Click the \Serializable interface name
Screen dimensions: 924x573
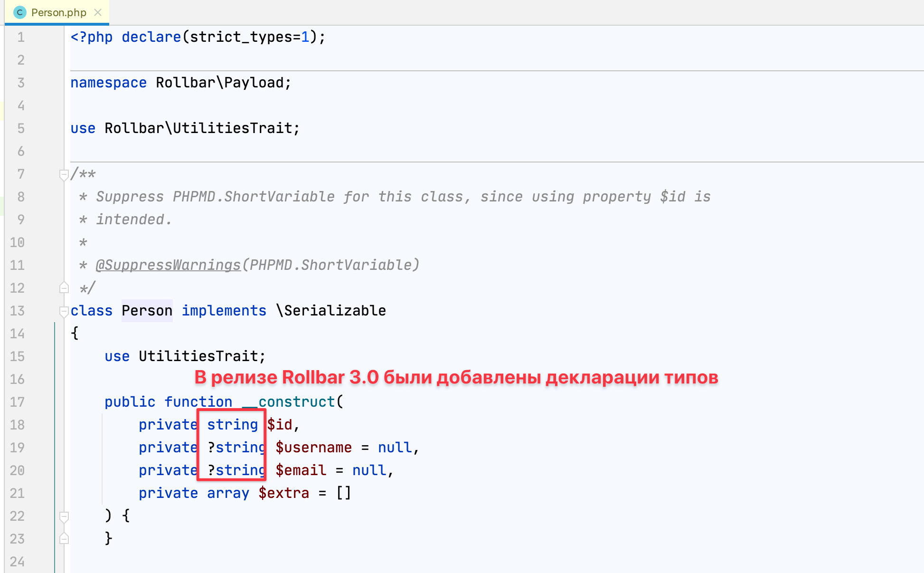[331, 311]
